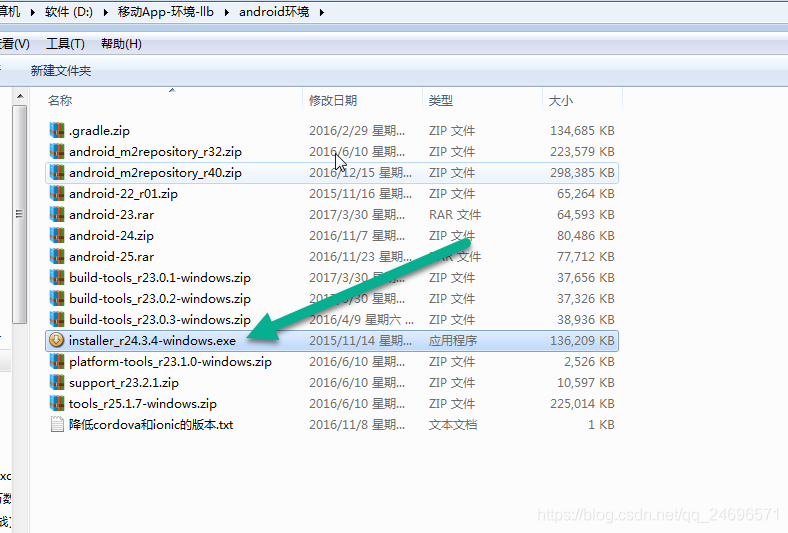Click the installer_r24.3.4-windows.exe application icon

pos(56,341)
